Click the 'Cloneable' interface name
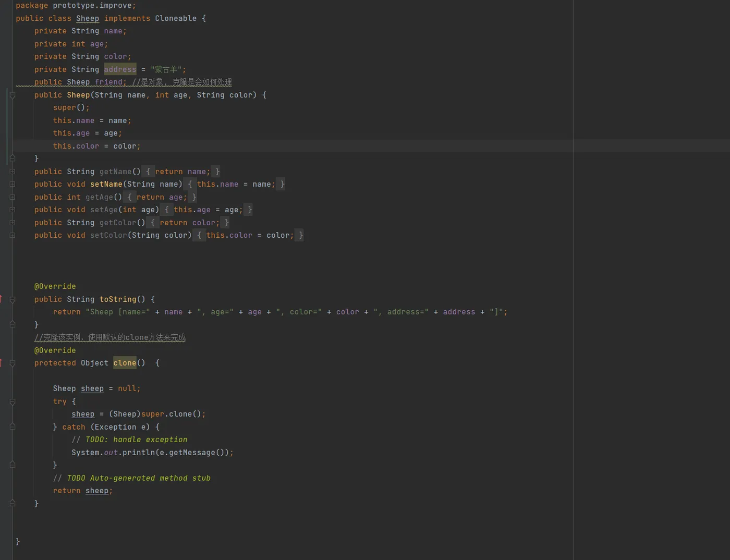 tap(176, 18)
